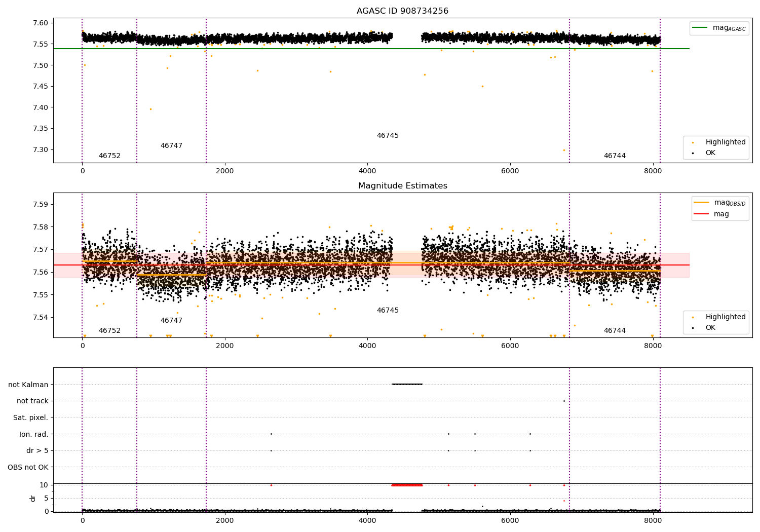Click the 7.35 y-axis tick label
Screen dimensions: 760x532
point(41,128)
